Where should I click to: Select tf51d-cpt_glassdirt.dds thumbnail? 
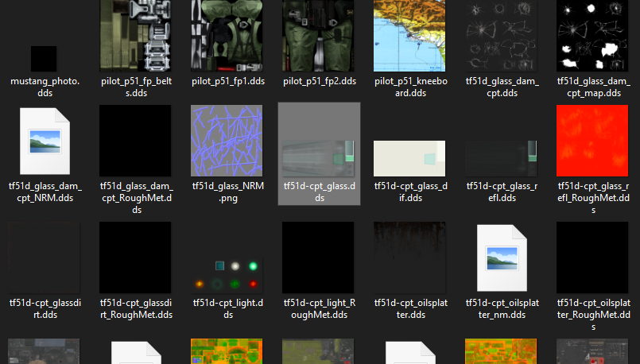[x=44, y=258]
